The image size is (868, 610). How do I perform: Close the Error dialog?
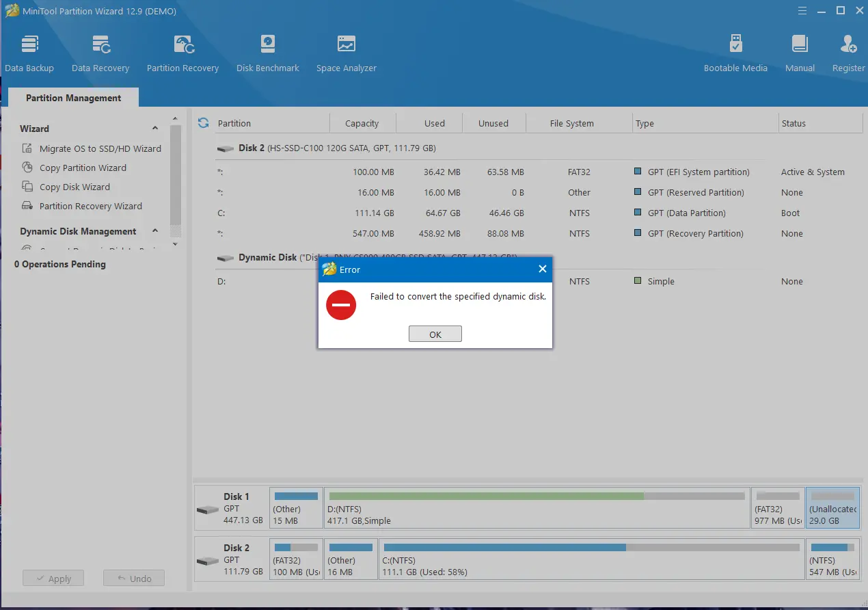coord(543,269)
